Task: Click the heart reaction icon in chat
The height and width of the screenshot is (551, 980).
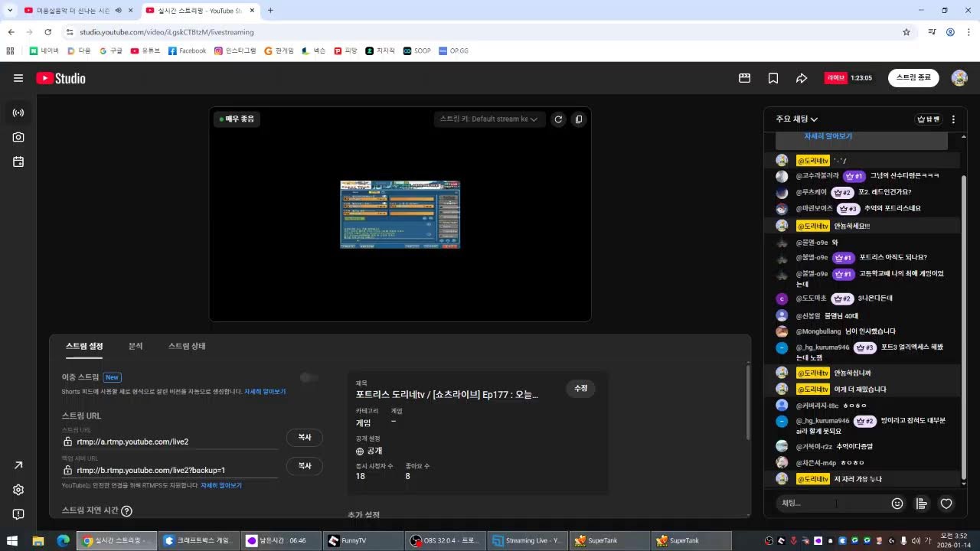Action: [946, 504]
